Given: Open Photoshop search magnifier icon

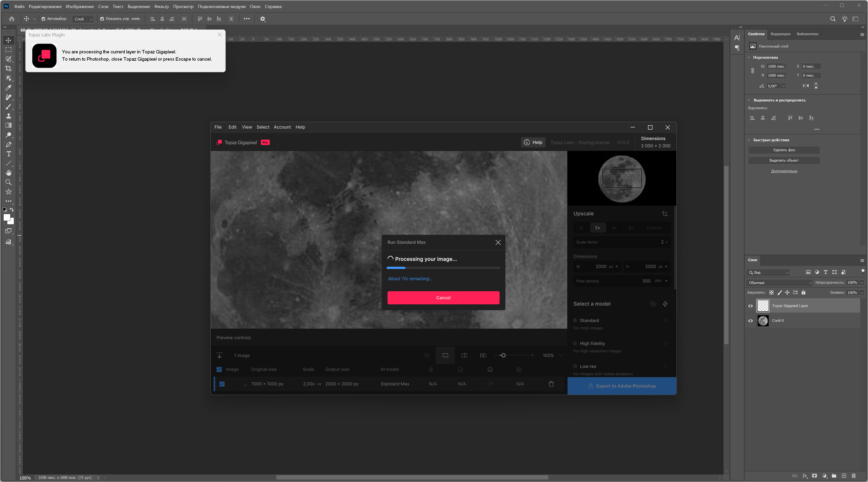Looking at the screenshot, I should [833, 19].
